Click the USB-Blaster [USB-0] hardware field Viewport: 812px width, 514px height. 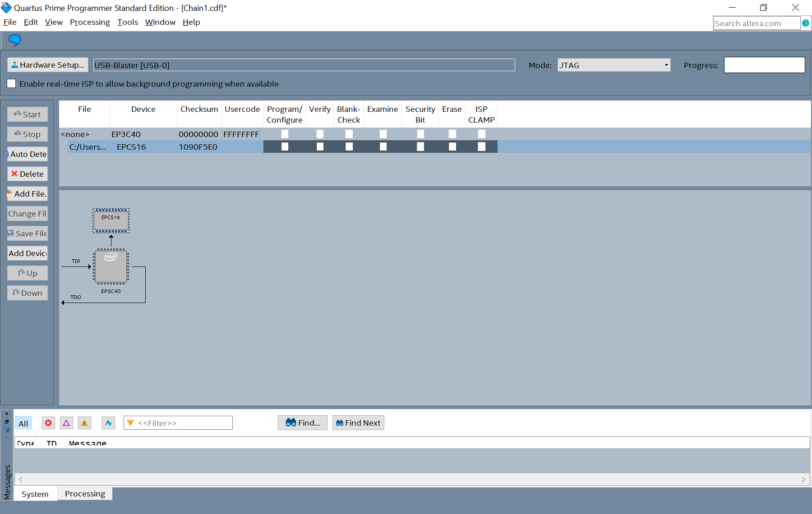coord(304,65)
